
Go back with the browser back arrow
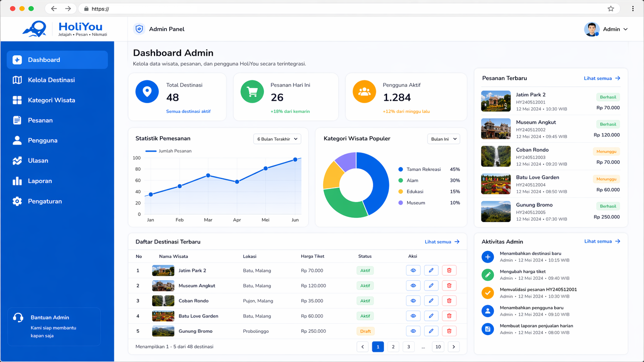point(54,8)
